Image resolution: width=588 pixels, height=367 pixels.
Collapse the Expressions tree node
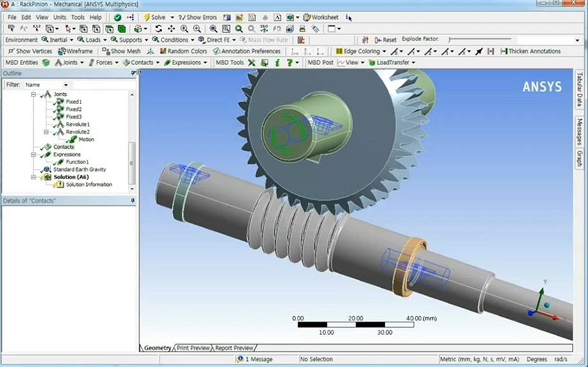[x=33, y=154]
